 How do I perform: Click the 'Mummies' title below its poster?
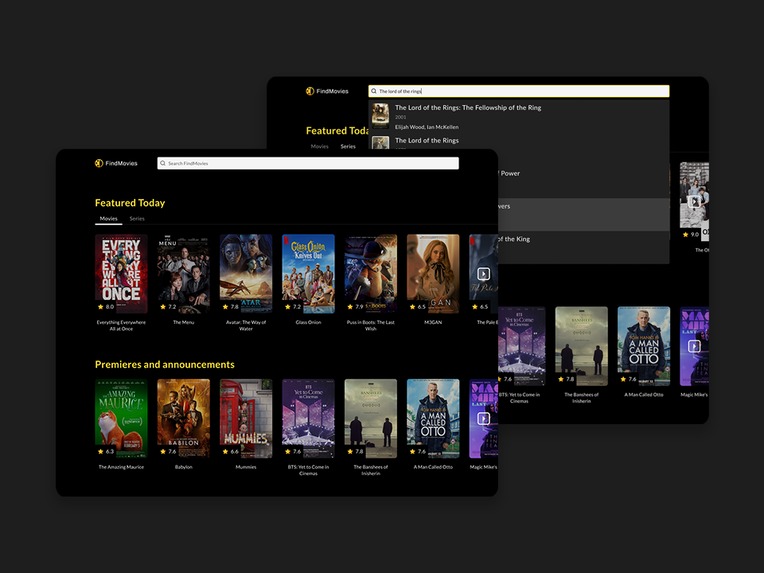[x=246, y=467]
